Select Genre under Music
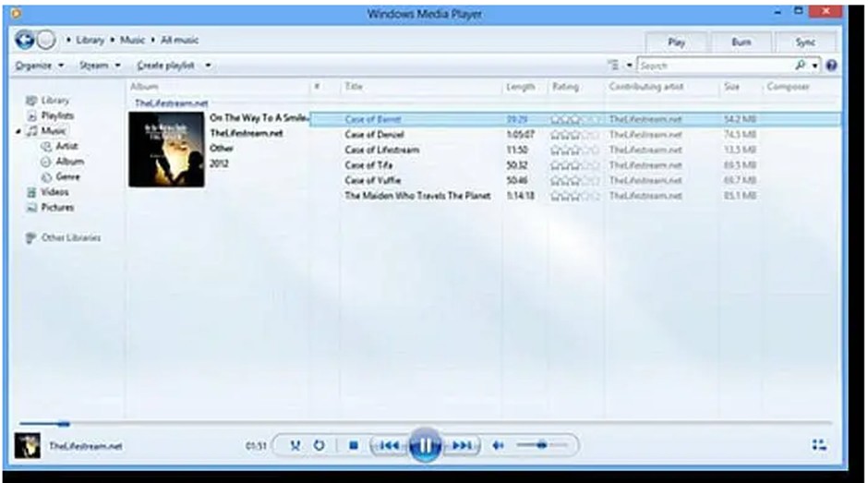 pos(67,176)
